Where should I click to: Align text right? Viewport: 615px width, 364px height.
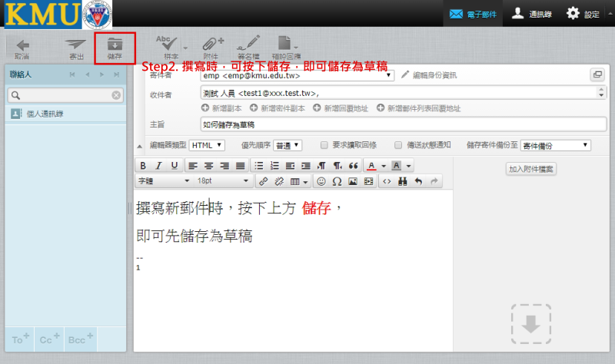tap(224, 166)
